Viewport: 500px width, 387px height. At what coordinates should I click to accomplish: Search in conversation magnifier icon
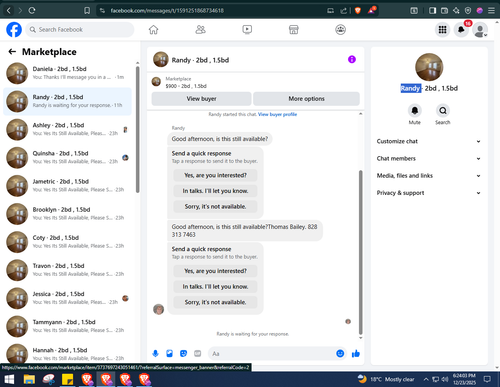[x=443, y=110]
